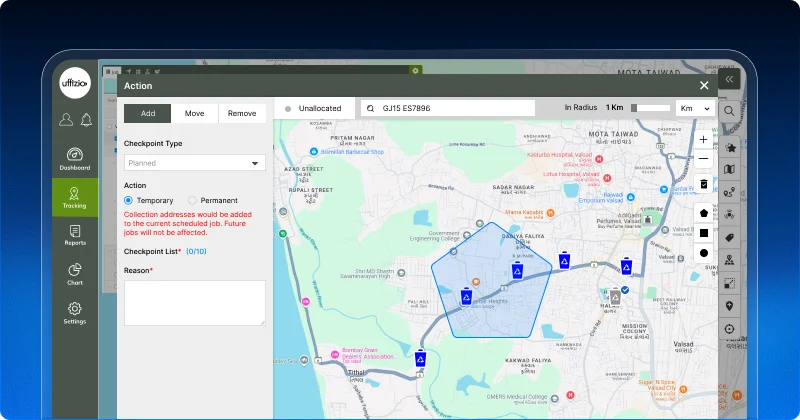Open the Tracking section in sidebar
This screenshot has height=420, width=800.
point(74,197)
